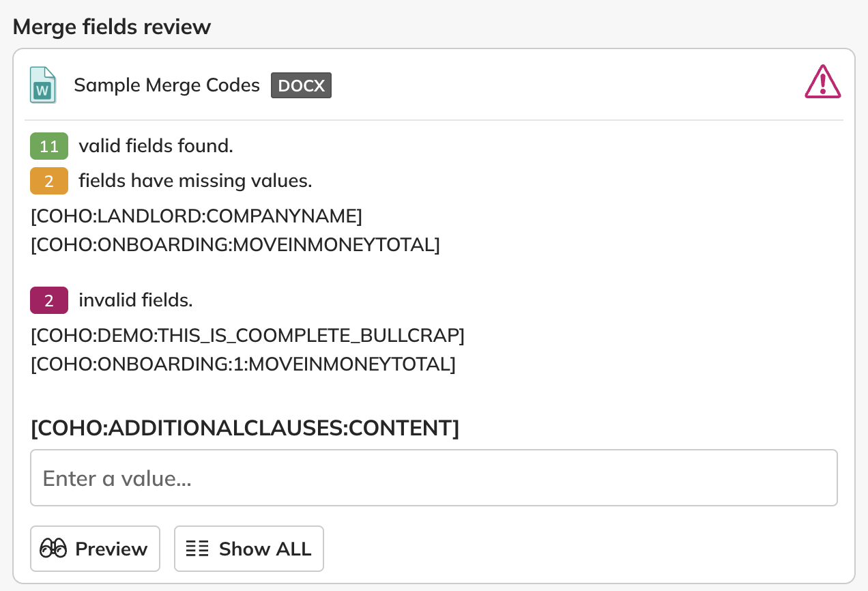Click the valid fields found text
The width and height of the screenshot is (868, 591).
click(x=156, y=146)
